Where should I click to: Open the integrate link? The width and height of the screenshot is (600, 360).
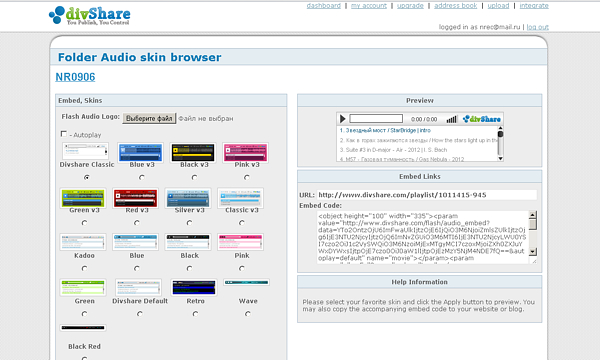click(x=534, y=6)
